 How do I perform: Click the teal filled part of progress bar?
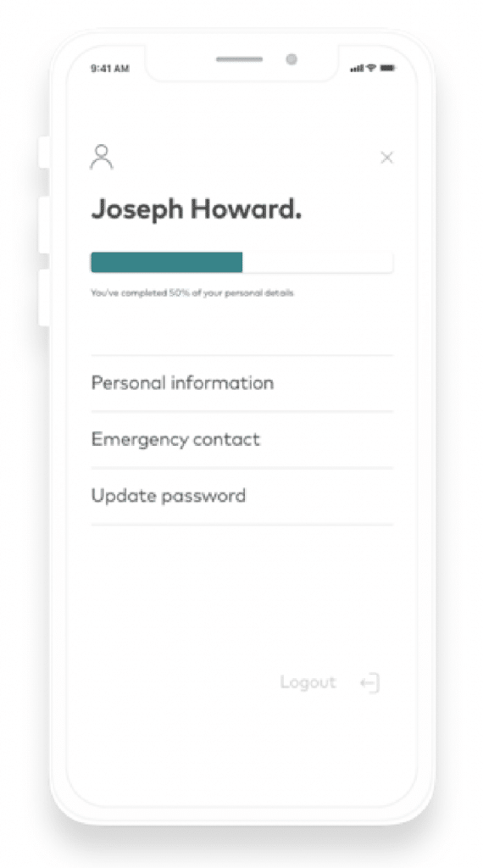tap(167, 263)
